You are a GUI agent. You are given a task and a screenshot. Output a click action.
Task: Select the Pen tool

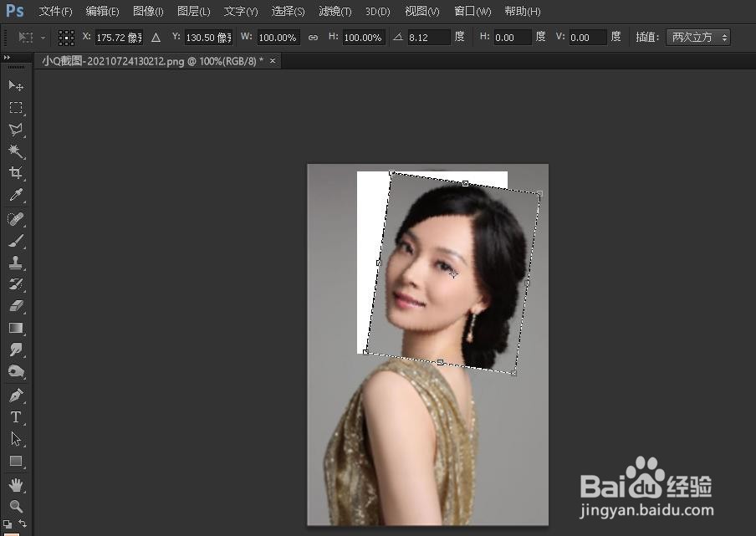(17, 395)
